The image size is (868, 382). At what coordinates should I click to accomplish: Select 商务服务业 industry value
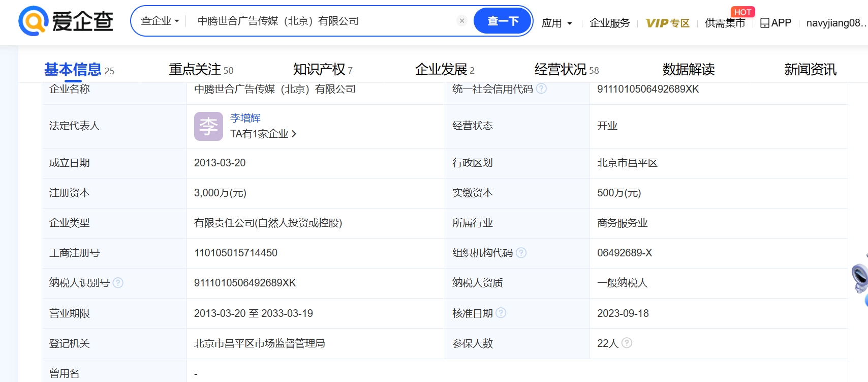tap(622, 223)
